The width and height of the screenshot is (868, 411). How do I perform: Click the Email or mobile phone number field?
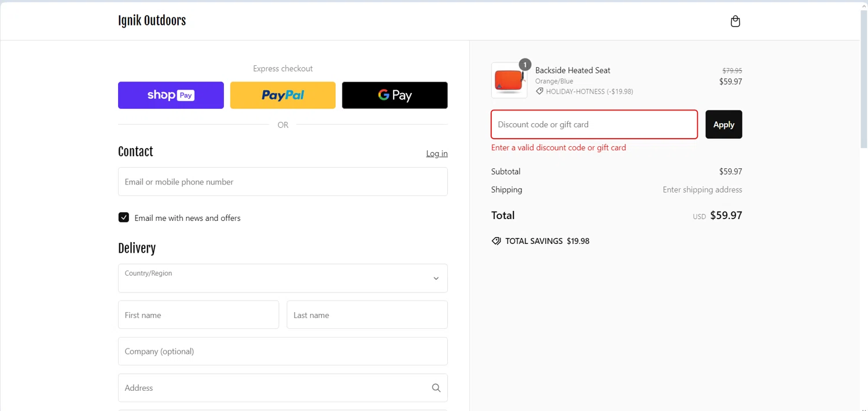point(282,182)
